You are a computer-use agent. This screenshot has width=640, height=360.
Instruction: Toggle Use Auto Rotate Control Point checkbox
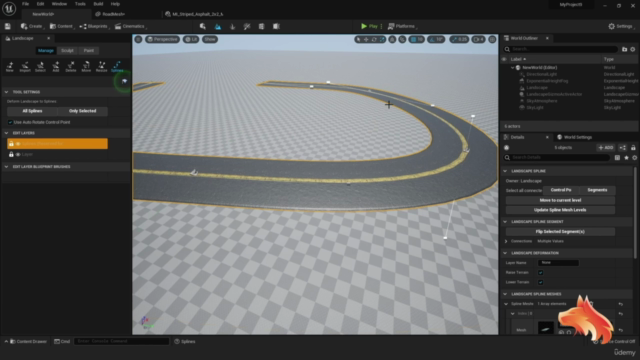pos(10,122)
